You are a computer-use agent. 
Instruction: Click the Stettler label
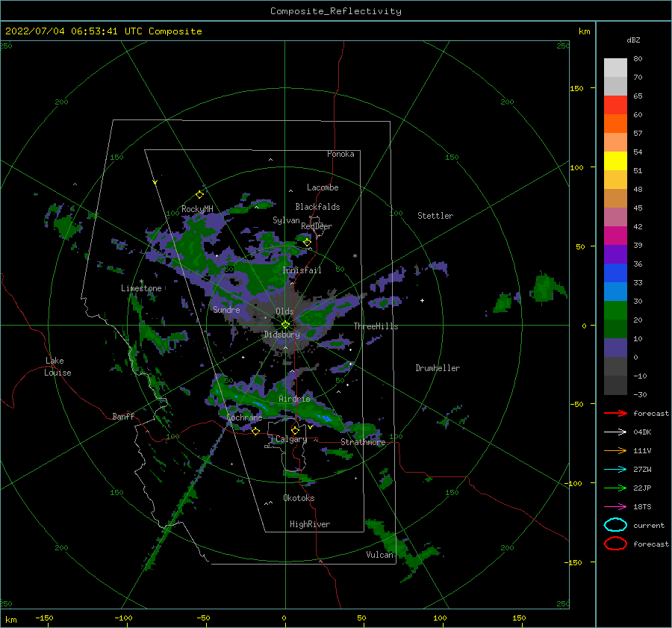[x=435, y=216]
